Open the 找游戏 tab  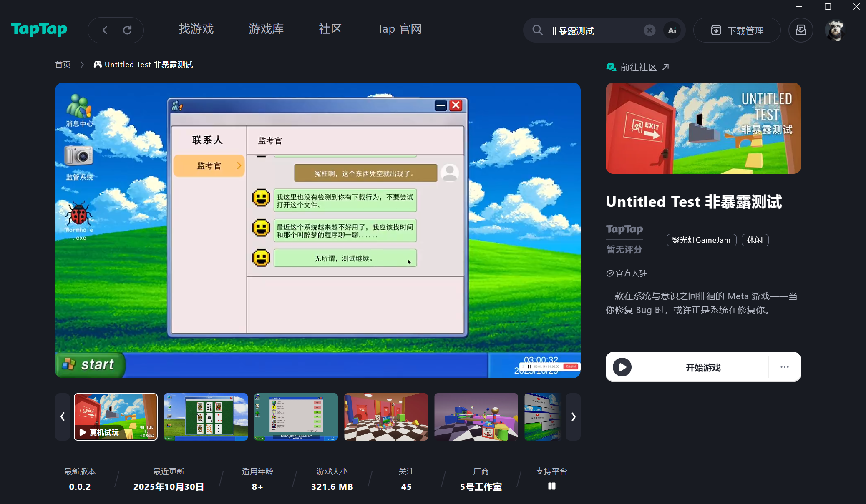196,29
